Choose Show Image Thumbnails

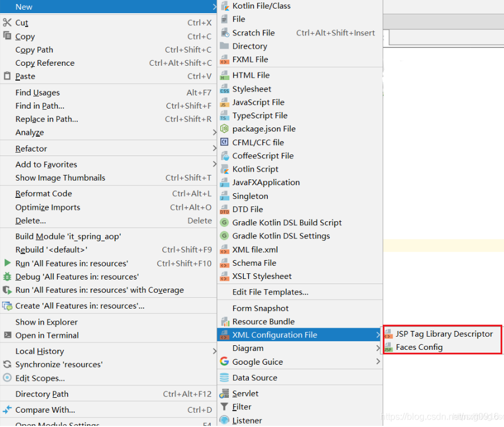click(x=108, y=178)
